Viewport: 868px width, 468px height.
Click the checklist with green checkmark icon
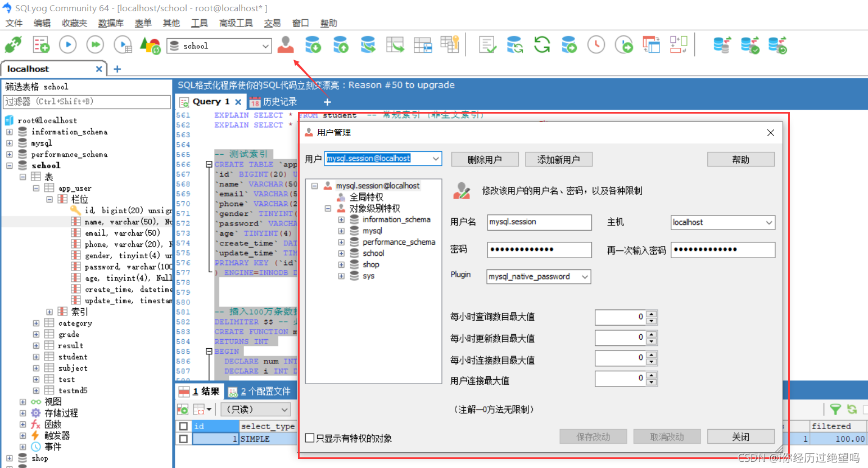pos(487,44)
